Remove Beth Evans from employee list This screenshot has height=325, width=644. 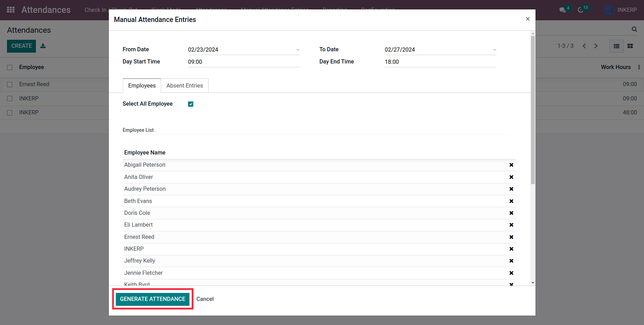[511, 201]
